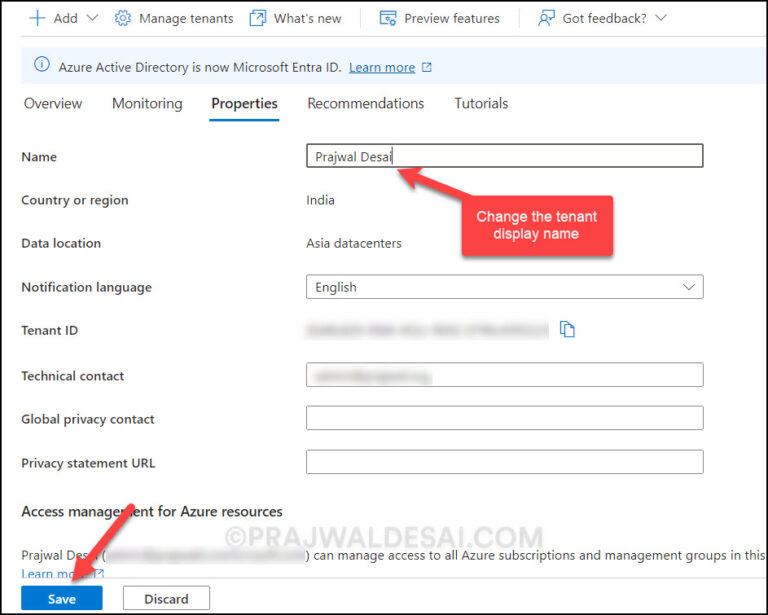Switch to the Monitoring tab
Image resolution: width=768 pixels, height=615 pixels.
[147, 103]
